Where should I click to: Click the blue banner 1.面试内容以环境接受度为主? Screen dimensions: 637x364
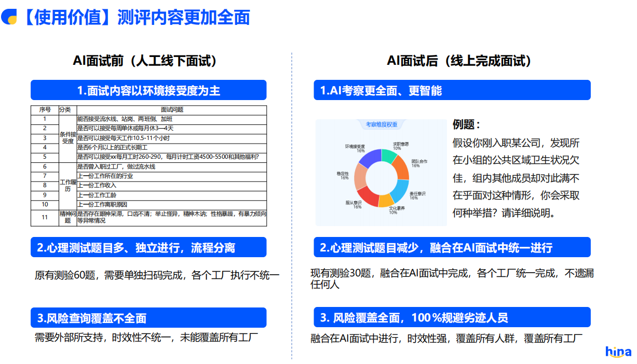pyautogui.click(x=148, y=90)
